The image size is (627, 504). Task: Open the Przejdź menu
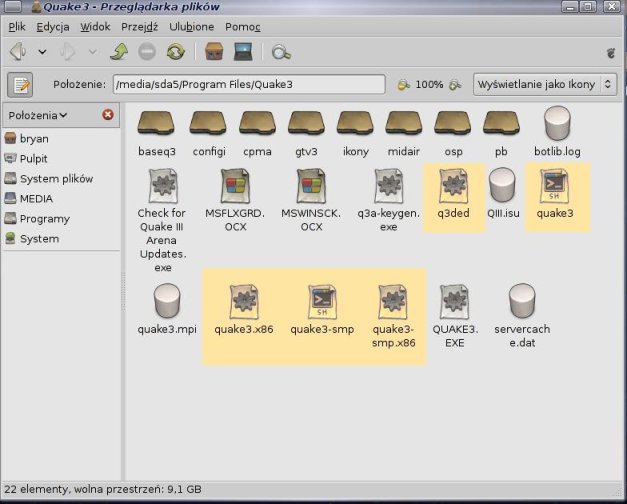[x=140, y=27]
